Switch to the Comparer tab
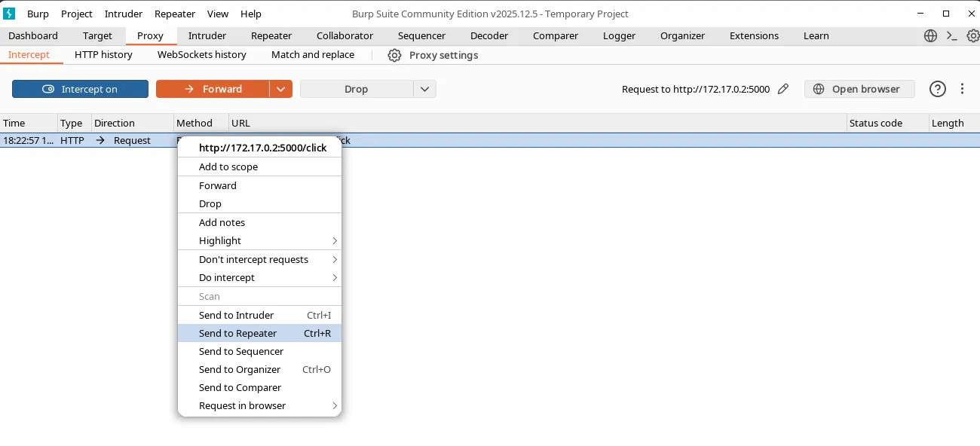Viewport: 980px width, 446px height. pyautogui.click(x=556, y=35)
